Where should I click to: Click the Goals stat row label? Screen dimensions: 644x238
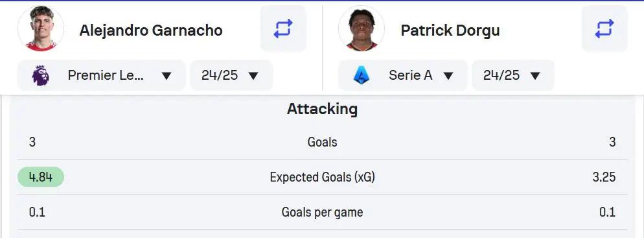pos(322,142)
